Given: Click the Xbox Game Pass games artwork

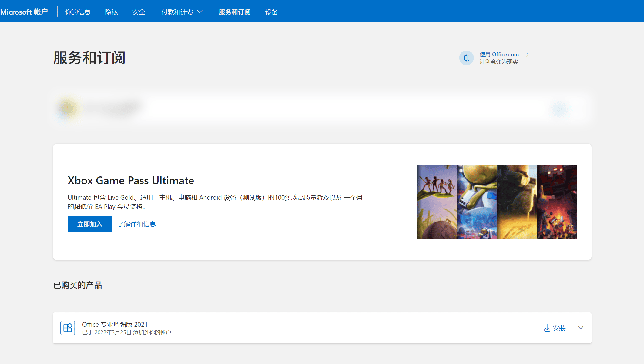Looking at the screenshot, I should pyautogui.click(x=497, y=202).
